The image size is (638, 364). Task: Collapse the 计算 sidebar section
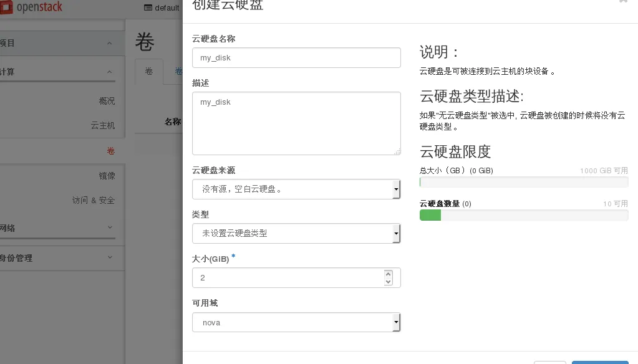110,72
